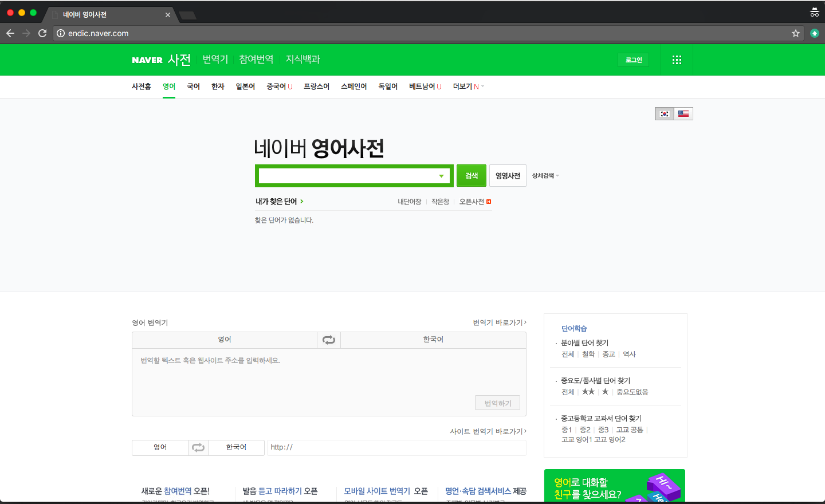Click the http:// website address field
Image resolution: width=825 pixels, height=504 pixels.
coord(396,447)
